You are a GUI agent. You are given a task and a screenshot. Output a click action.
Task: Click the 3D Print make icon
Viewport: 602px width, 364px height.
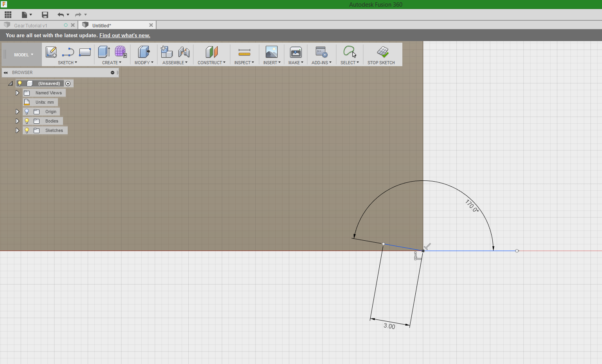(296, 52)
